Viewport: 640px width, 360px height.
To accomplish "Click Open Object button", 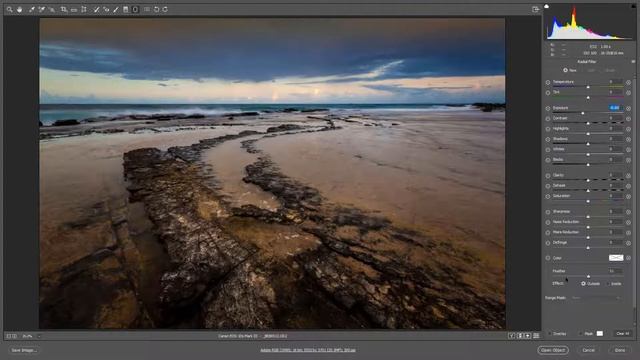I will pyautogui.click(x=553, y=350).
